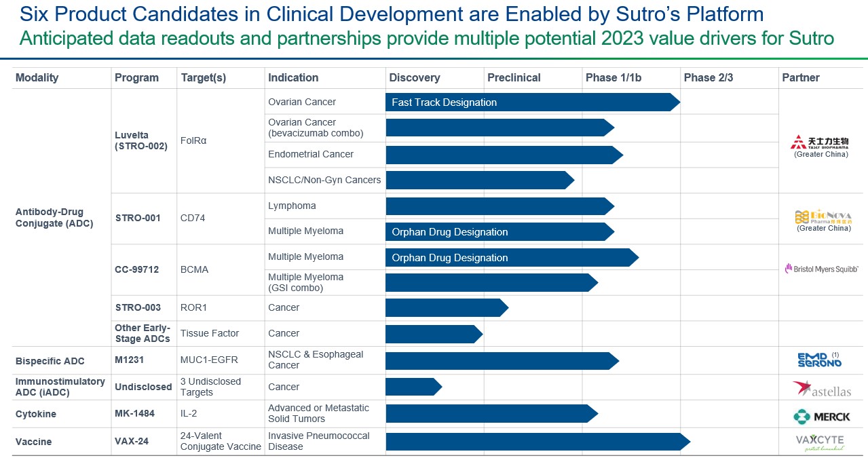Viewport: 868px width, 458px height.
Task: Click the Partner column header
Action: point(801,77)
